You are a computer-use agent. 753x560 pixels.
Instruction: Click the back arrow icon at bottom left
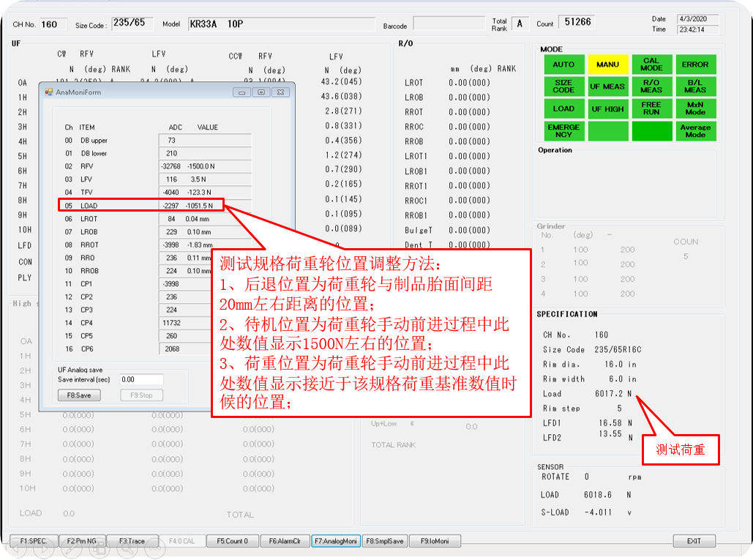coord(16,550)
